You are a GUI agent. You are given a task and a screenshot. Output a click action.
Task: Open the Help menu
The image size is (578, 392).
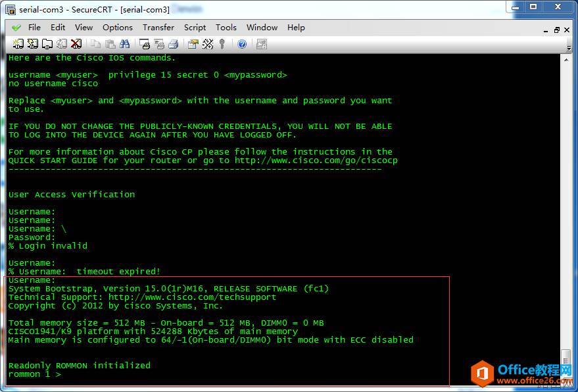pyautogui.click(x=296, y=27)
